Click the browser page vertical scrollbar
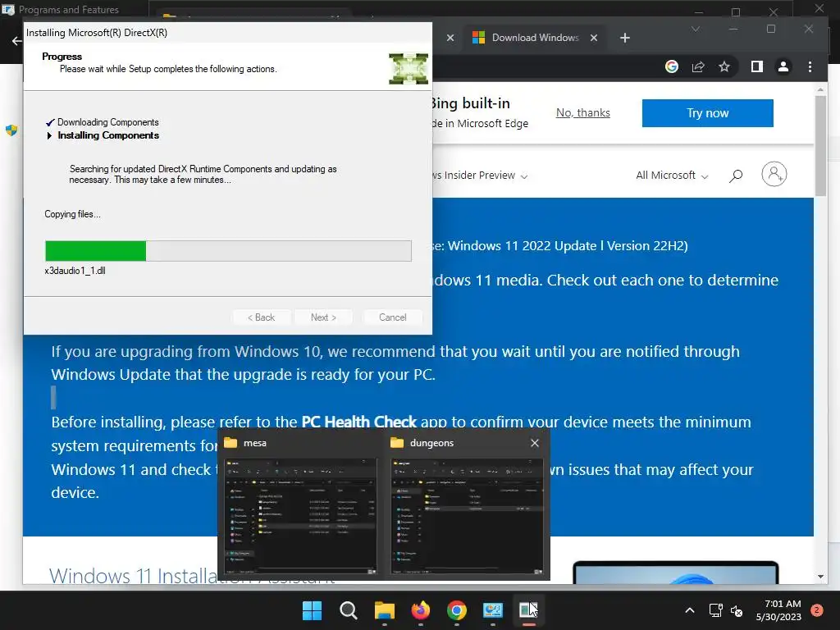840x630 pixels. pos(820,146)
